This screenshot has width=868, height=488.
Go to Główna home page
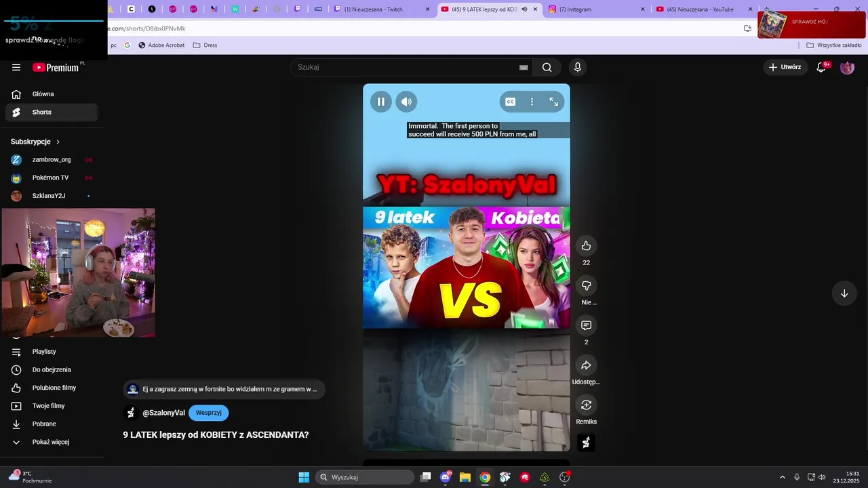pyautogui.click(x=52, y=94)
